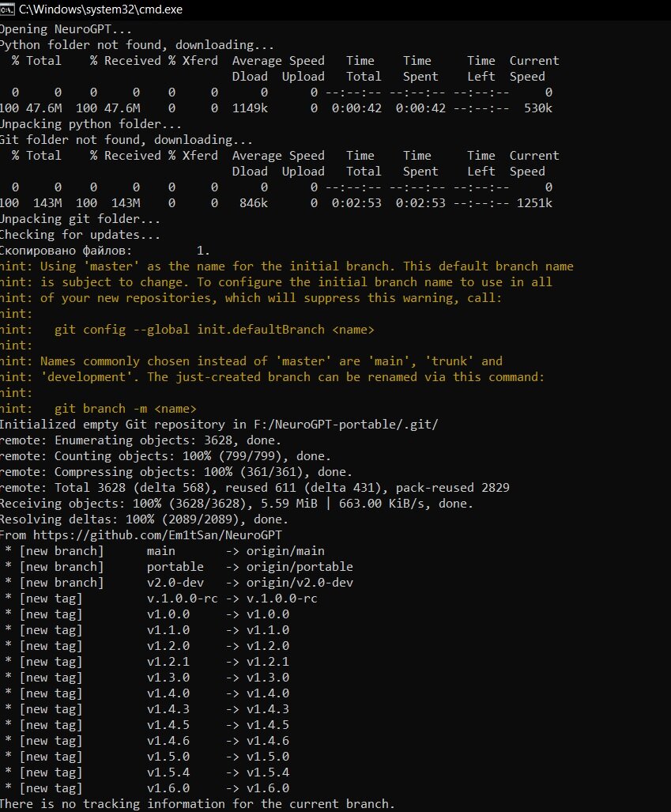Click the URL https://github.com/Em1tSan/NeuroGPT
Image resolution: width=671 pixels, height=812 pixels.
click(x=158, y=535)
